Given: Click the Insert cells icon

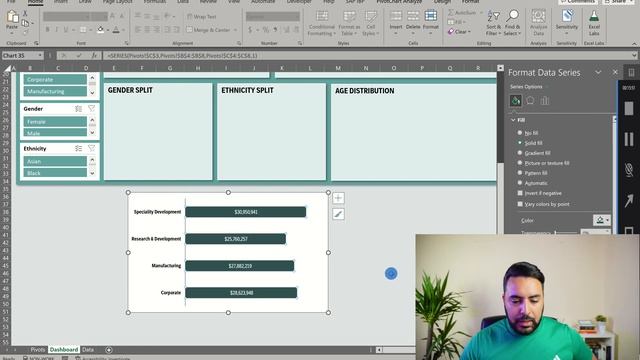Looking at the screenshot, I should (396, 16).
